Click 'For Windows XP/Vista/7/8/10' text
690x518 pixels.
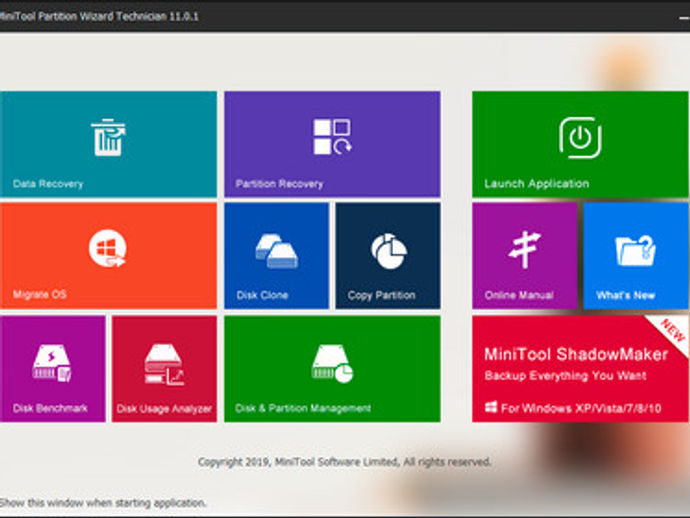point(581,408)
